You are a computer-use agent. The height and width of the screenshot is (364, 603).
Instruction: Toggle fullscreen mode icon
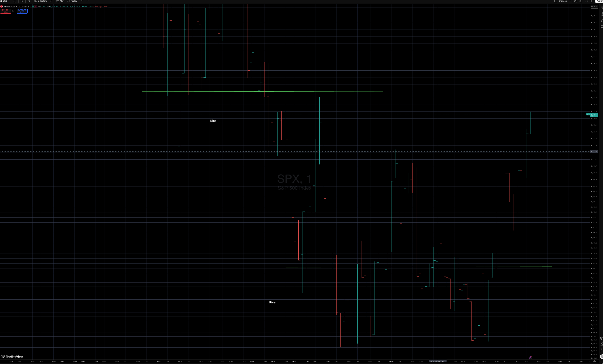[586, 1]
